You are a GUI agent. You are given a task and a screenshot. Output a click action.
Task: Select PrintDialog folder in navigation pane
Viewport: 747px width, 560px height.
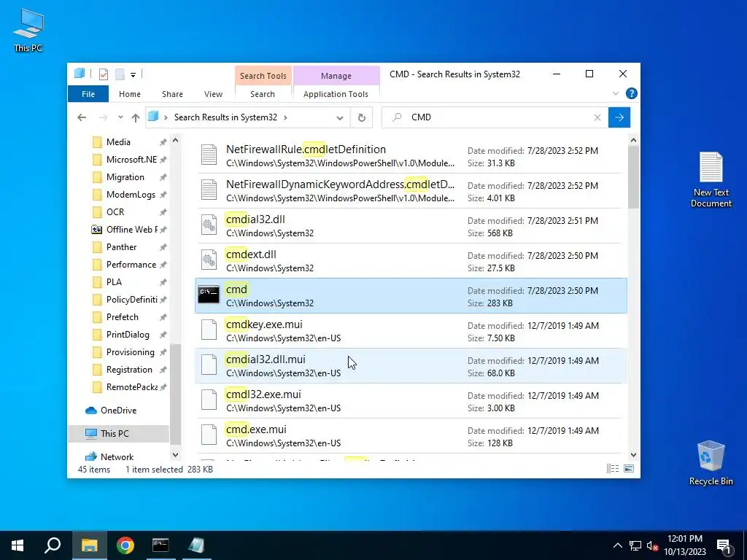click(x=127, y=335)
